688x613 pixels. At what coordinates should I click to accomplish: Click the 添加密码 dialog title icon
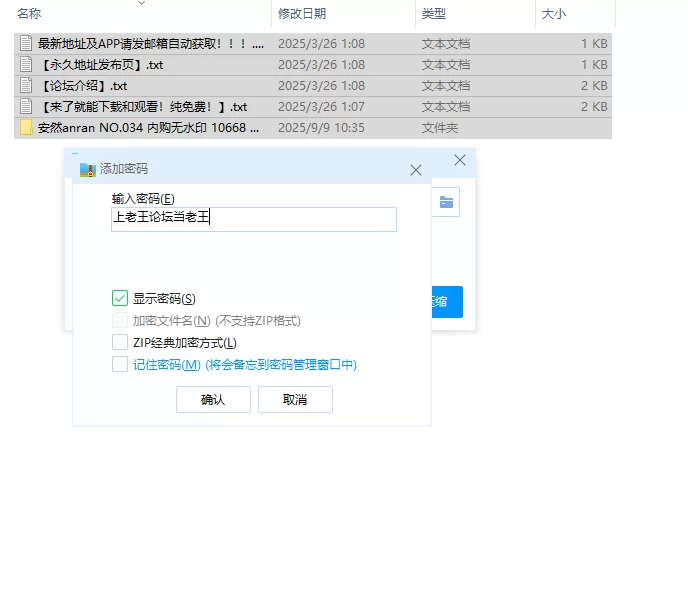[x=87, y=169]
